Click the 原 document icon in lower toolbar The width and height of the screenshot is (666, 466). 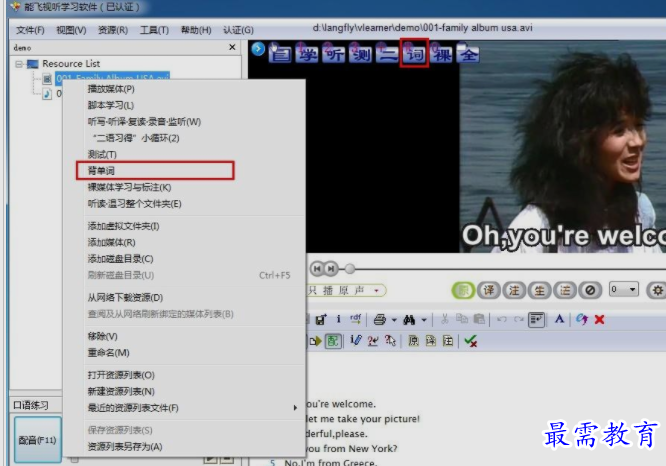pos(413,341)
